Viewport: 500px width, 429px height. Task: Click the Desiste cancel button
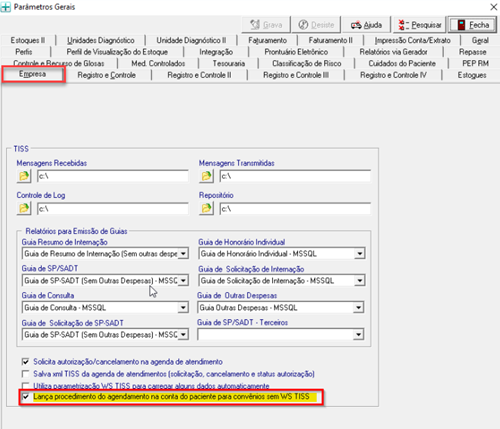[316, 25]
